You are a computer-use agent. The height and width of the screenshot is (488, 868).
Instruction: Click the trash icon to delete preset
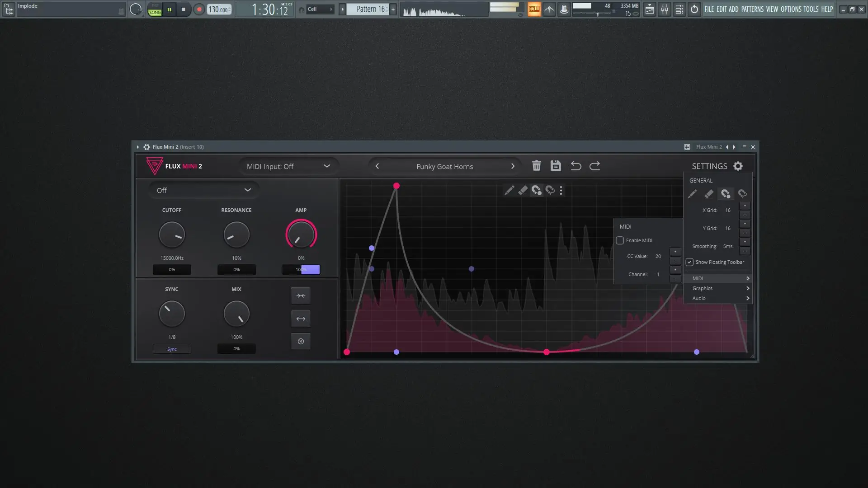pos(536,166)
